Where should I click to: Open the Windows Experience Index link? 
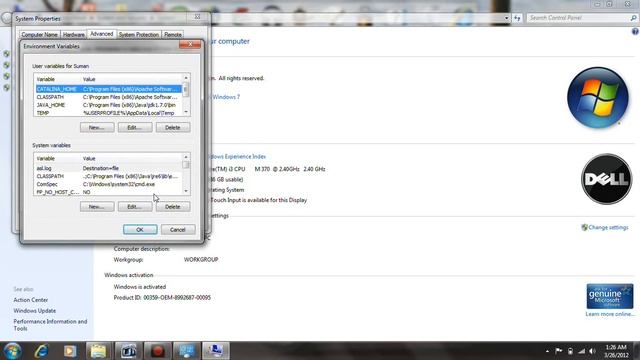238,156
